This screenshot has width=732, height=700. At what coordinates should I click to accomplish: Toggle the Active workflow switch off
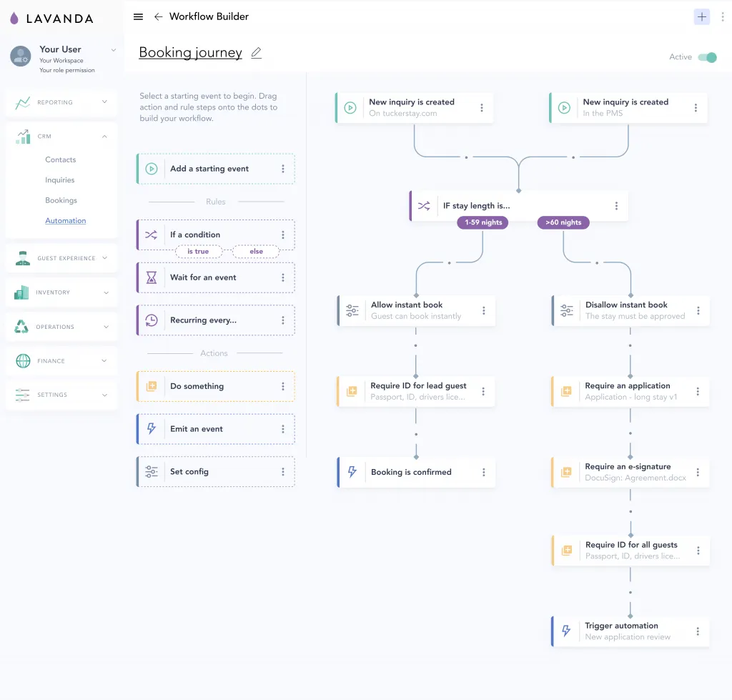point(706,57)
